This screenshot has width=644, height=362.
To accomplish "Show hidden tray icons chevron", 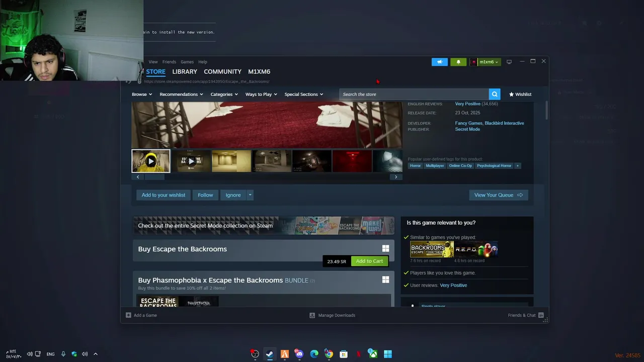I will point(96,354).
